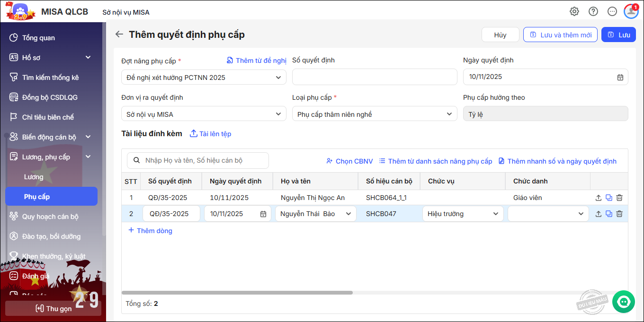Screen dimensions: 644x322
Task: Click the settings gear icon
Action: pyautogui.click(x=574, y=12)
